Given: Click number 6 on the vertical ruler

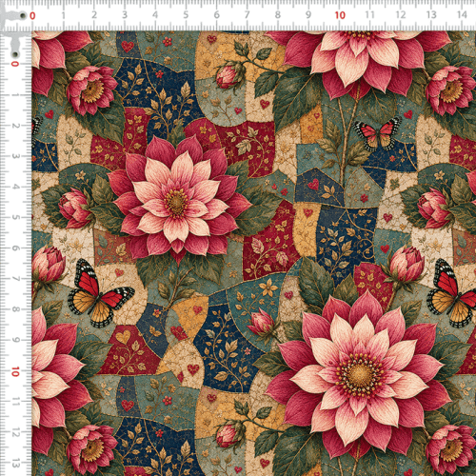Looking at the screenshot, I should coord(15,248).
